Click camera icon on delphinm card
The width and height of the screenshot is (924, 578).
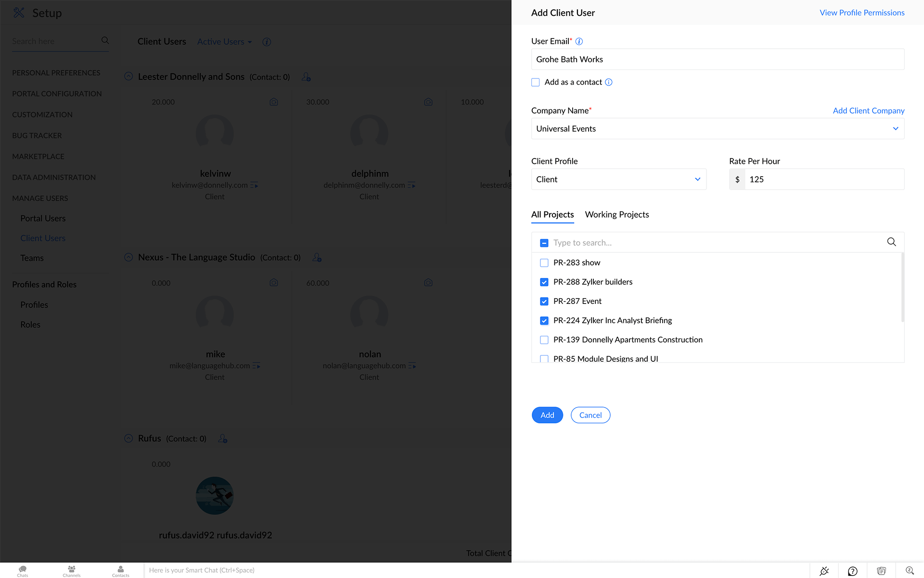pos(428,102)
